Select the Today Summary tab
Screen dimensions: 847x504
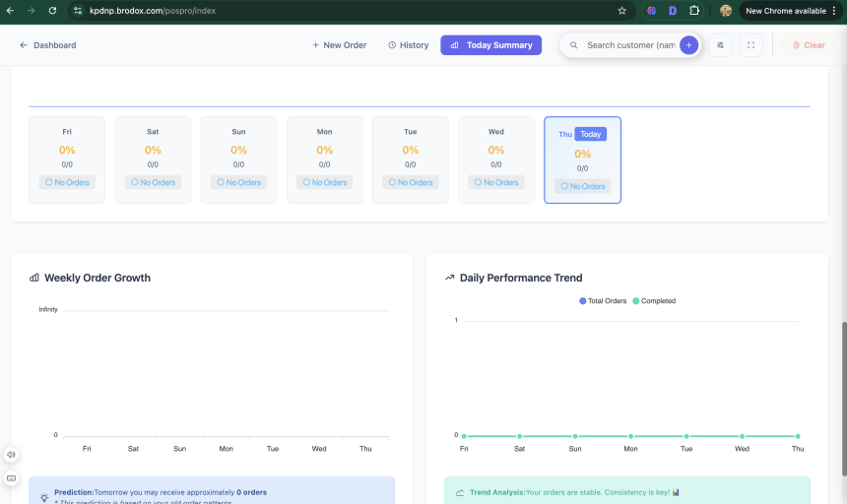(490, 45)
